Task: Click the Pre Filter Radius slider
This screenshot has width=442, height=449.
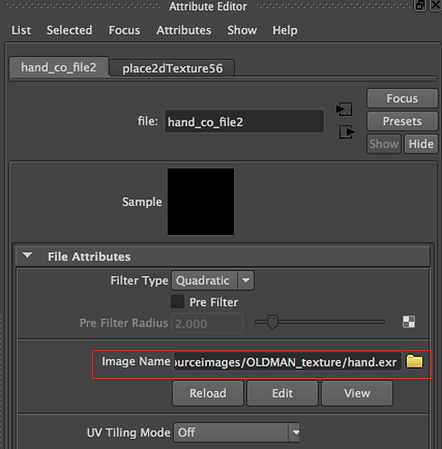Action: [x=320, y=322]
